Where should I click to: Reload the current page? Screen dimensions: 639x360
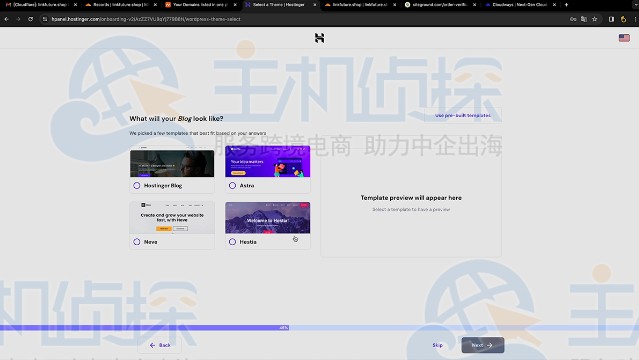(x=31, y=19)
